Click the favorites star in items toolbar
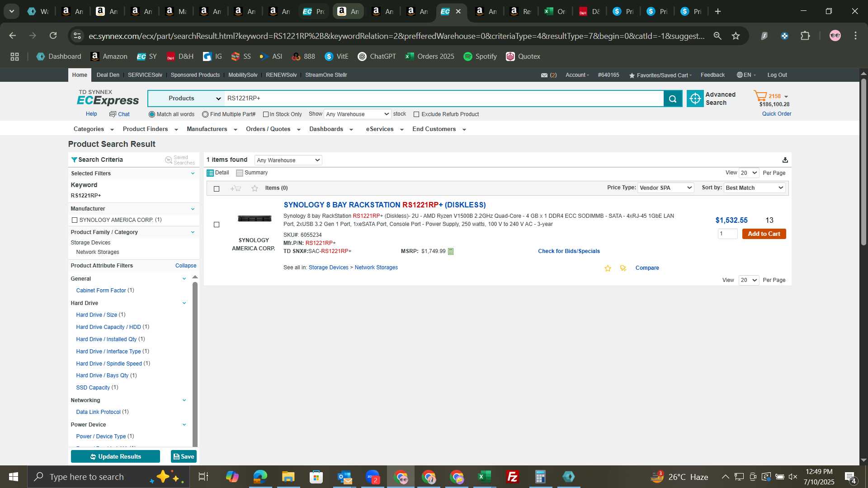This screenshot has width=868, height=488. [255, 188]
